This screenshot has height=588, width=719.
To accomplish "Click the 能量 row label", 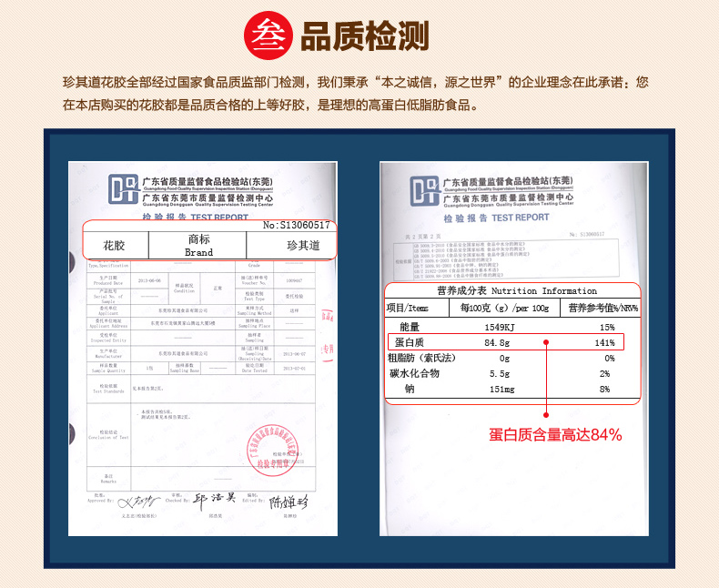I will pos(410,327).
